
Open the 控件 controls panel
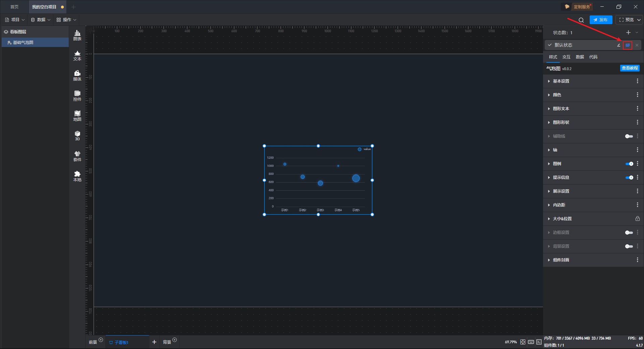[x=77, y=96]
